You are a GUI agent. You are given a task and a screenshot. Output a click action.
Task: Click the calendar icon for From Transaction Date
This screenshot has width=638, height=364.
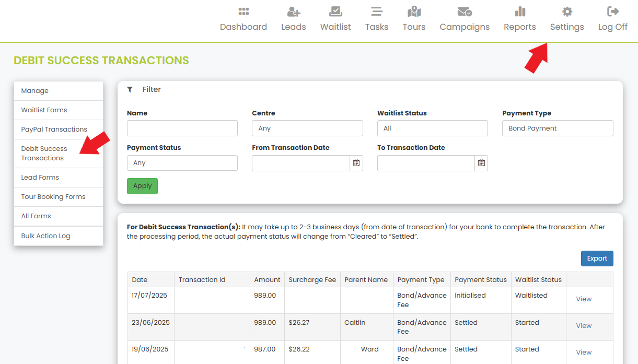tap(356, 163)
